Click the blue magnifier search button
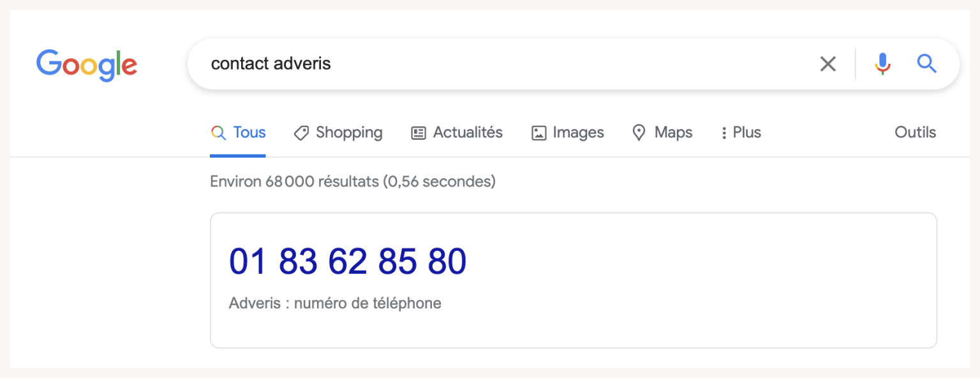This screenshot has width=980, height=378. click(x=926, y=64)
